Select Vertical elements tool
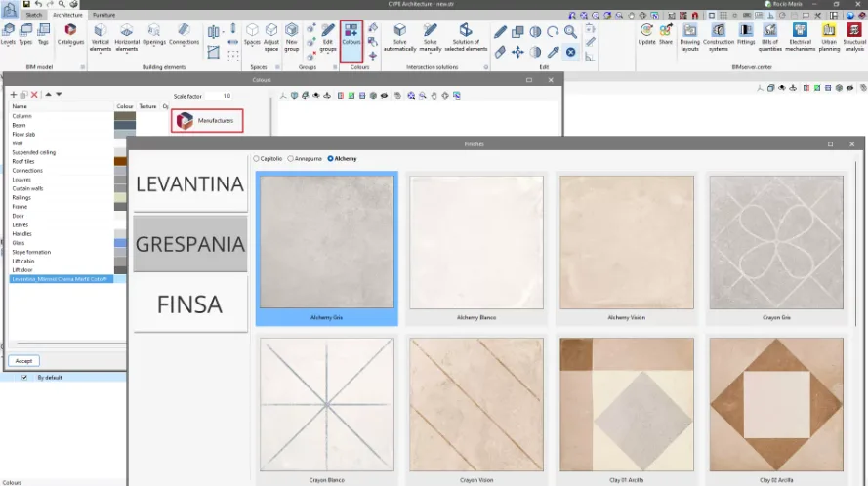This screenshot has width=868, height=486. coord(101,38)
